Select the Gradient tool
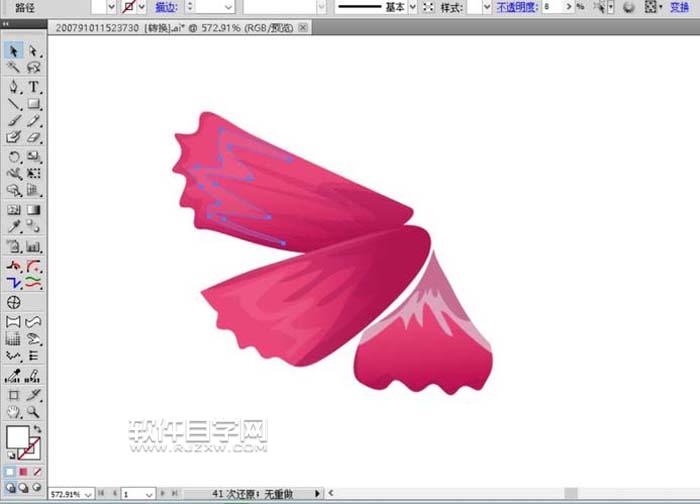700x504 pixels. (x=33, y=210)
